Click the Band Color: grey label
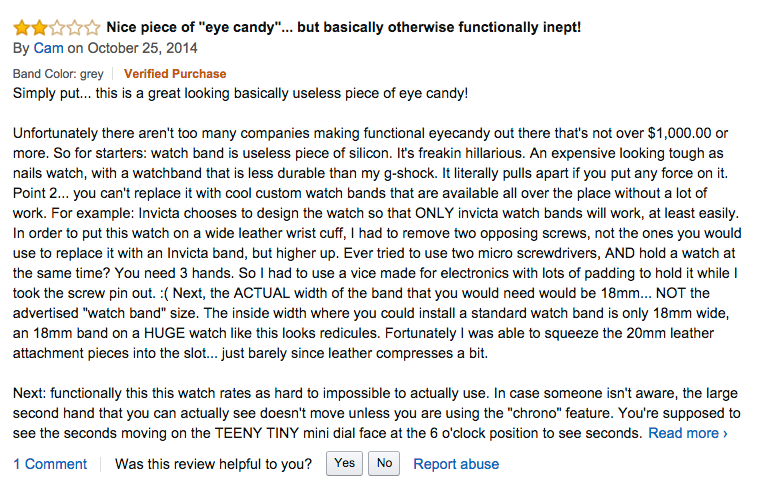Viewport: 771px width, 497px height. pos(58,74)
